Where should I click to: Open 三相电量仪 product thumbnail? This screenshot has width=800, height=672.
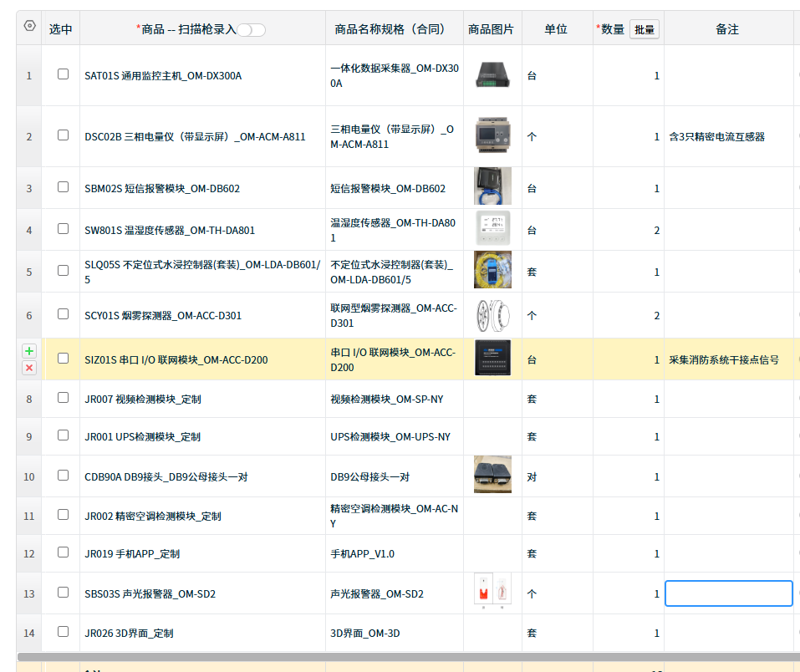[492, 135]
